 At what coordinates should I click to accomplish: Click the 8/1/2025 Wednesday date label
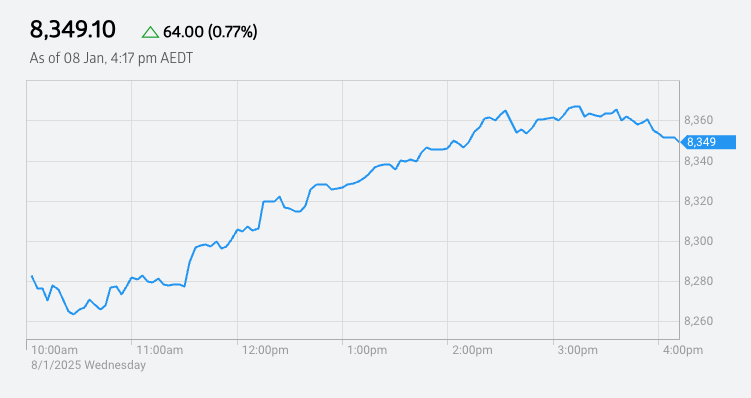[89, 365]
